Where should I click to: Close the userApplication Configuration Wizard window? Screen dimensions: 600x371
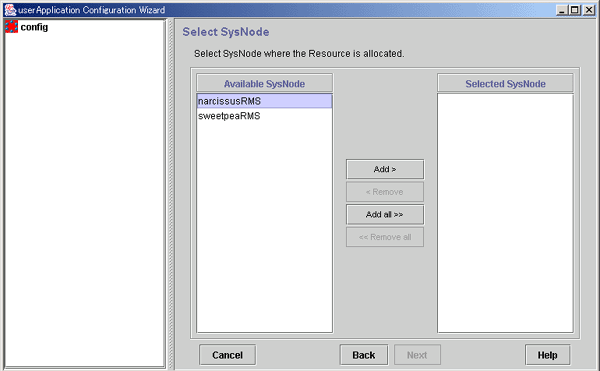(589, 10)
